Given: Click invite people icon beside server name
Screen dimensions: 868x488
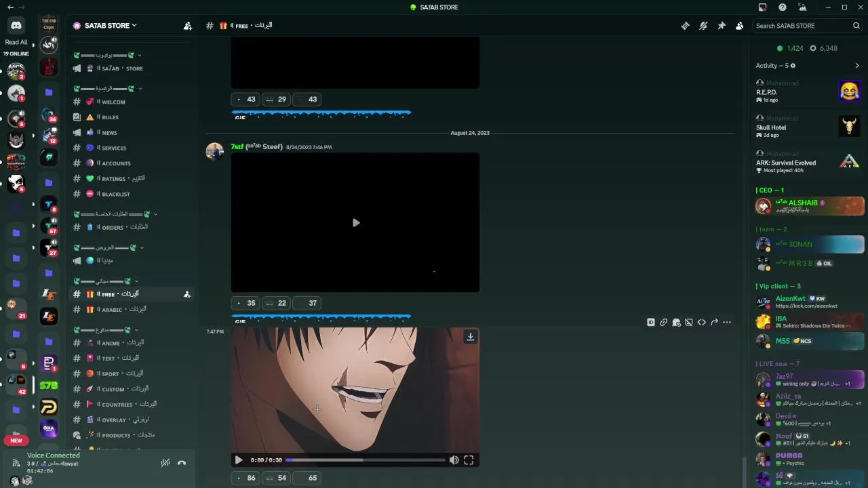Looking at the screenshot, I should (188, 26).
